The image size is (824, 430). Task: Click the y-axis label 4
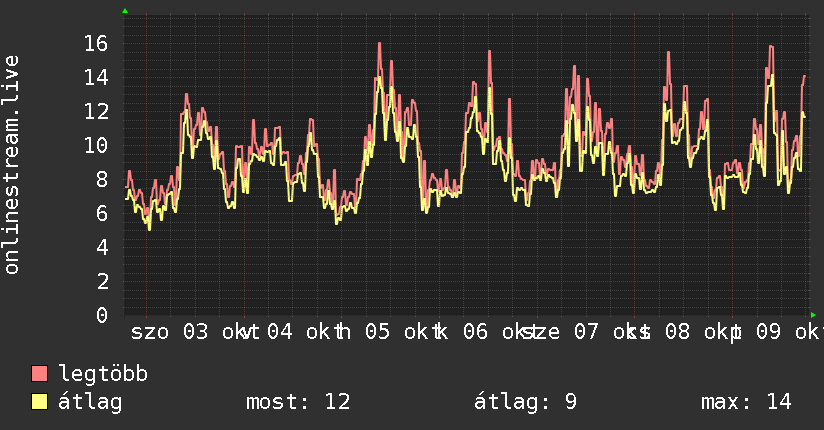point(102,247)
